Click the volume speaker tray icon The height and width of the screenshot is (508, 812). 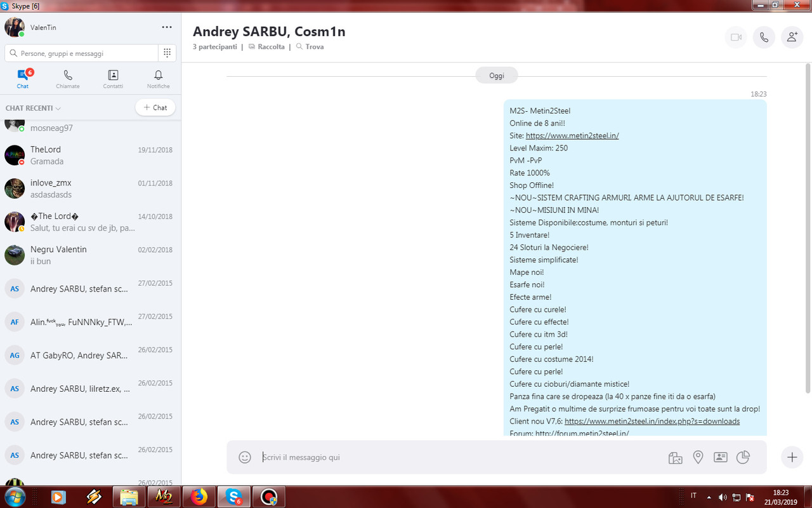(x=722, y=497)
